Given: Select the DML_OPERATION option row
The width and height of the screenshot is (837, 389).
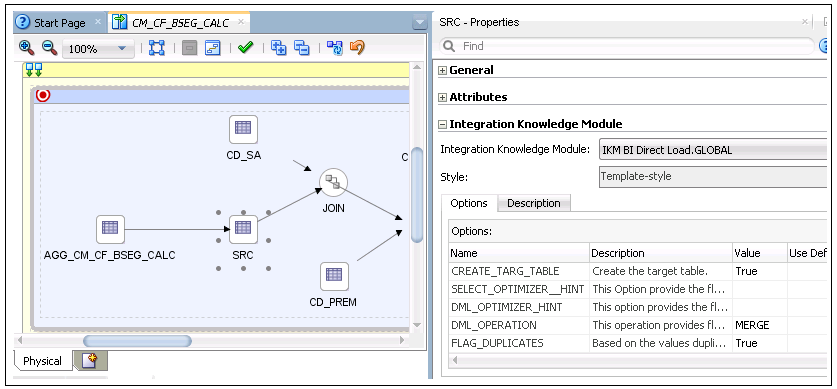Looking at the screenshot, I should tap(638, 325).
